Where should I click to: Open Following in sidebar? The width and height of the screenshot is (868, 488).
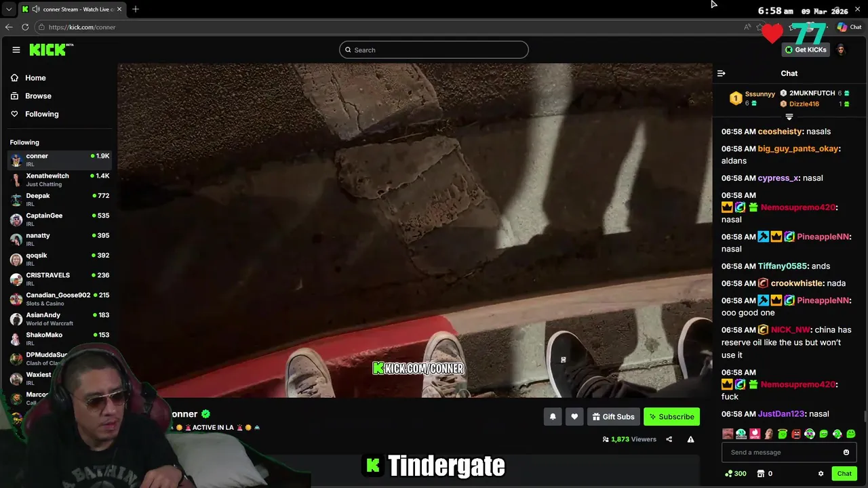41,114
